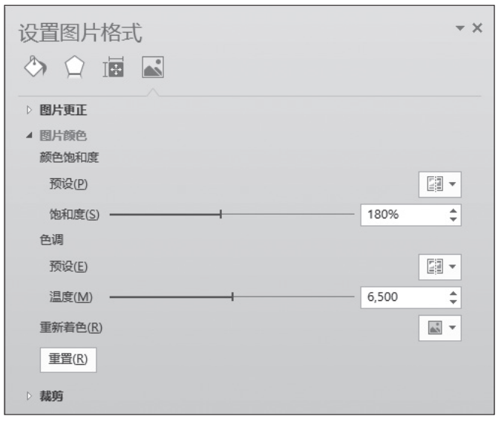Screen dimensions: 504x422
Task: Click the temperature 温度 slider handle
Action: [232, 296]
